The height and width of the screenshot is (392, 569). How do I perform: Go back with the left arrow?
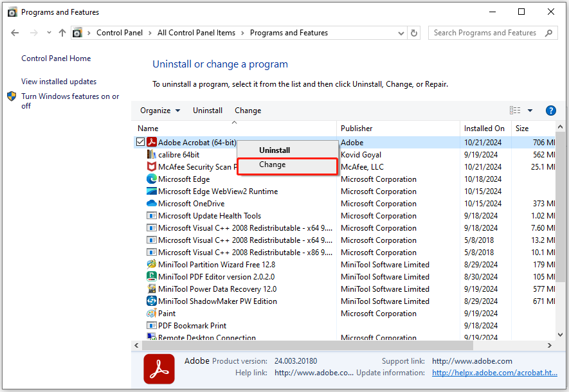click(15, 33)
